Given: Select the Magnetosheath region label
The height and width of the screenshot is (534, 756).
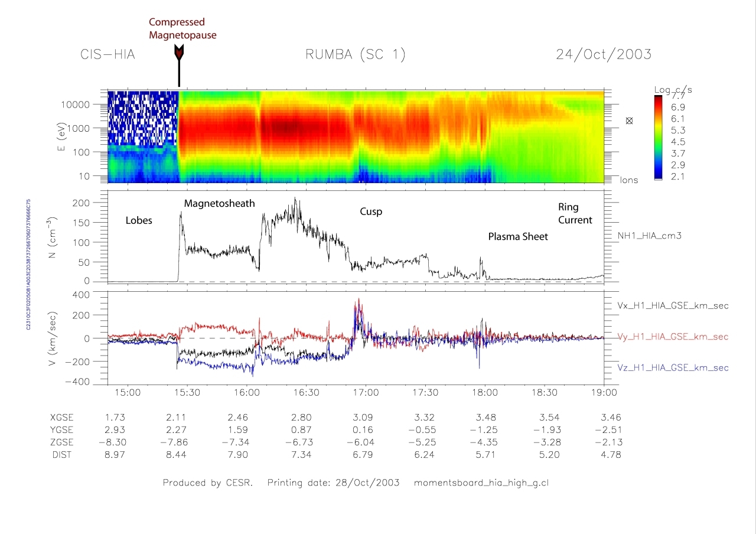Looking at the screenshot, I should 219,204.
